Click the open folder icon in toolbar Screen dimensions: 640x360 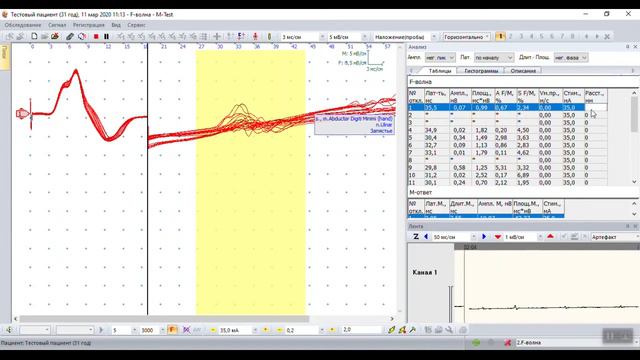coord(44,36)
